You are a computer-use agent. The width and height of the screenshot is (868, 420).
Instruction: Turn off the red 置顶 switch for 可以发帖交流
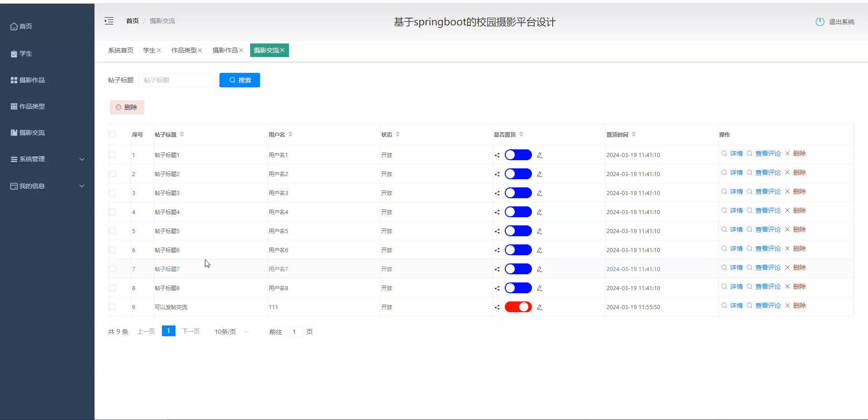518,307
